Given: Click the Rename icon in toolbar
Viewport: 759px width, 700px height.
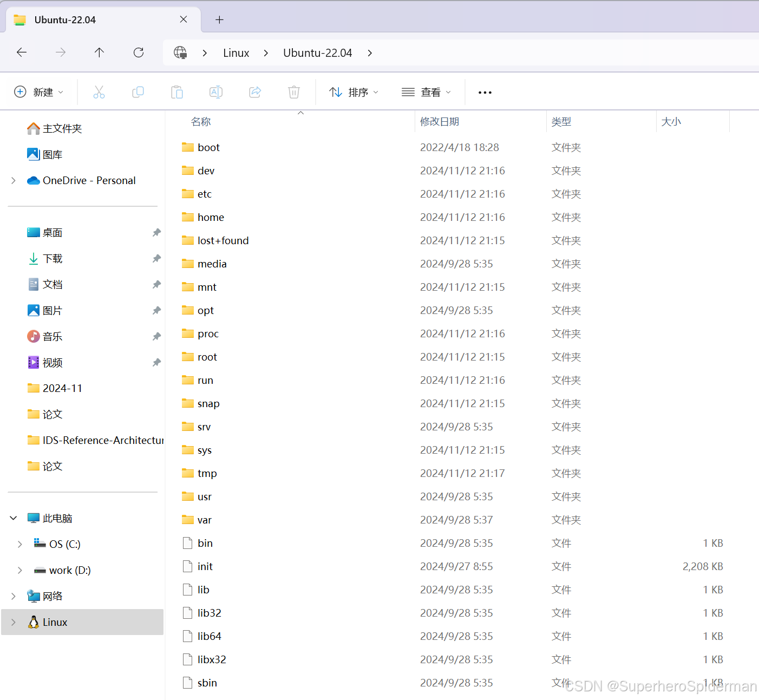Looking at the screenshot, I should click(216, 92).
